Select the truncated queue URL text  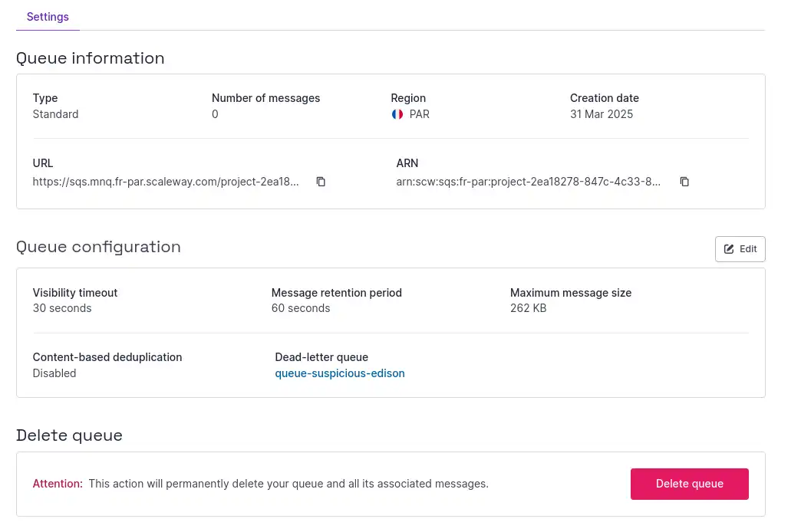pos(166,182)
